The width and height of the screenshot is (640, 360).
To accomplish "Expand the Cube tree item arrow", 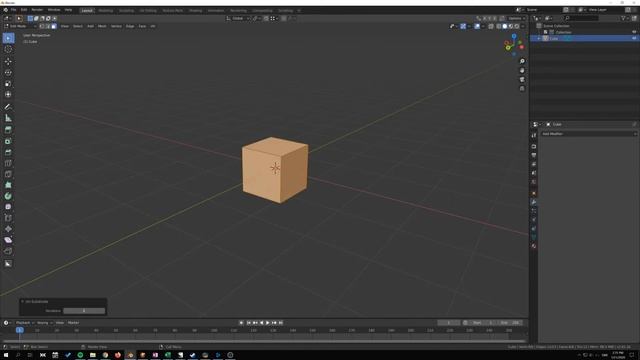I will pyautogui.click(x=539, y=38).
